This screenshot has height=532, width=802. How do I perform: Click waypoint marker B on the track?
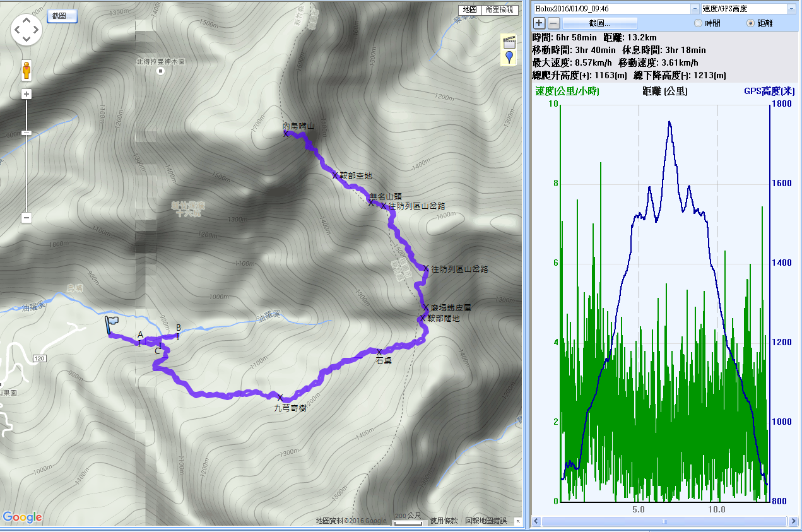click(x=177, y=336)
